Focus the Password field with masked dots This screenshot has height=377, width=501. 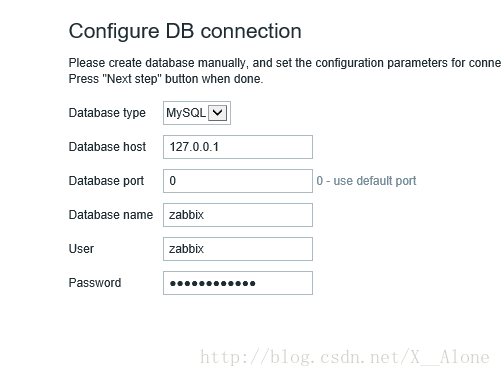tap(238, 283)
